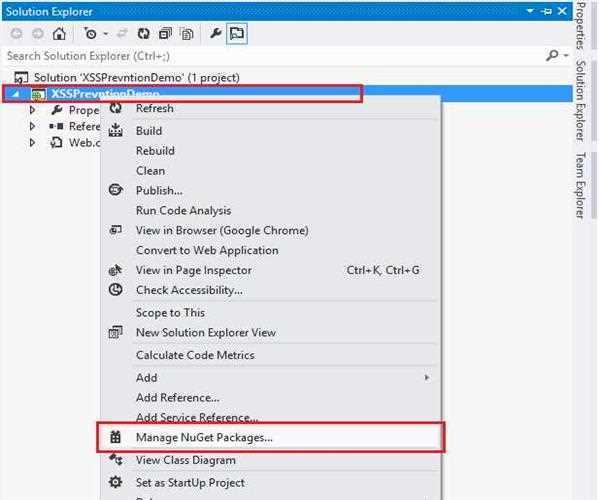The image size is (600, 500).
Task: Click the Show All Files toolbar icon
Action: click(x=185, y=34)
